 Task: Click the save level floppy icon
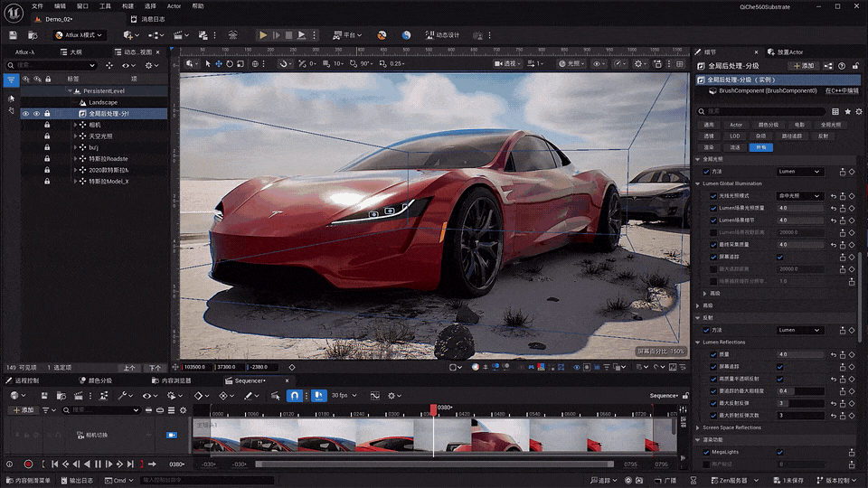(x=13, y=35)
